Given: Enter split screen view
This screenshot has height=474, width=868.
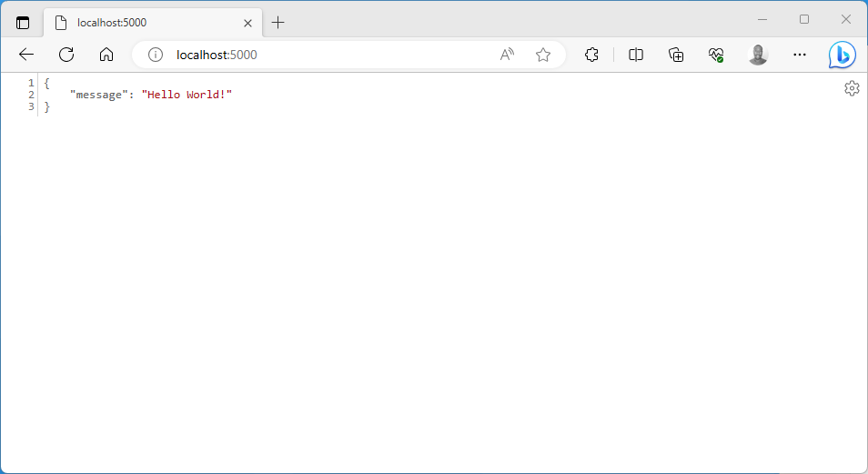Looking at the screenshot, I should pyautogui.click(x=636, y=55).
